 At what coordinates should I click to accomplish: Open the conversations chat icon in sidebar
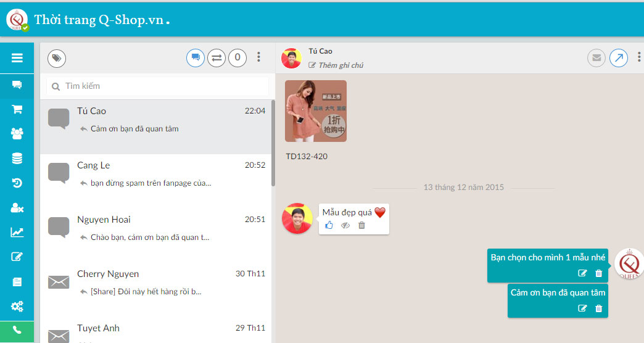(17, 85)
